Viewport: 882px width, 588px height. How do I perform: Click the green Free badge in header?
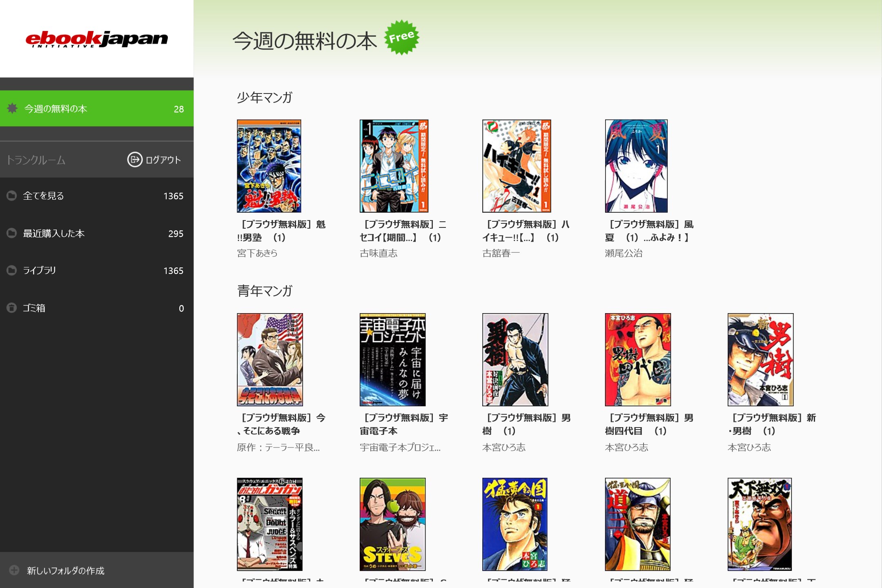click(402, 37)
